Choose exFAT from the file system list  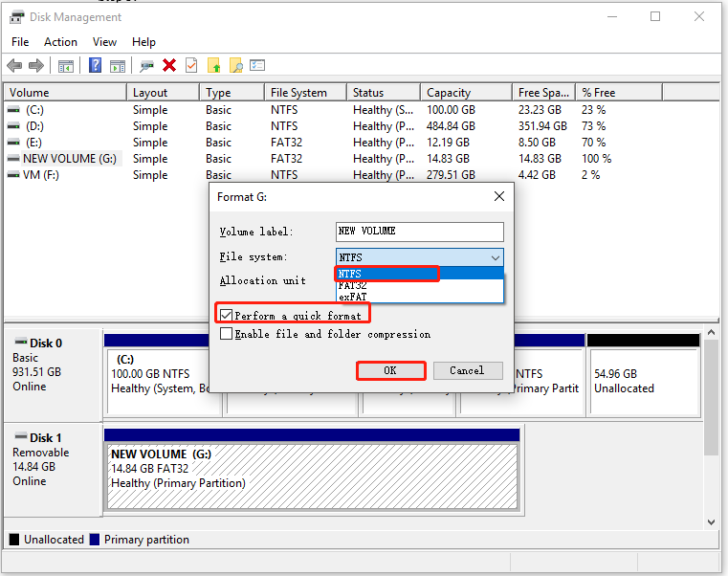419,297
